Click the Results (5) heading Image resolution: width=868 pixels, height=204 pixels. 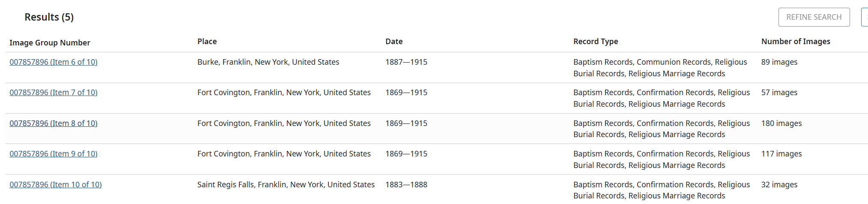[49, 17]
